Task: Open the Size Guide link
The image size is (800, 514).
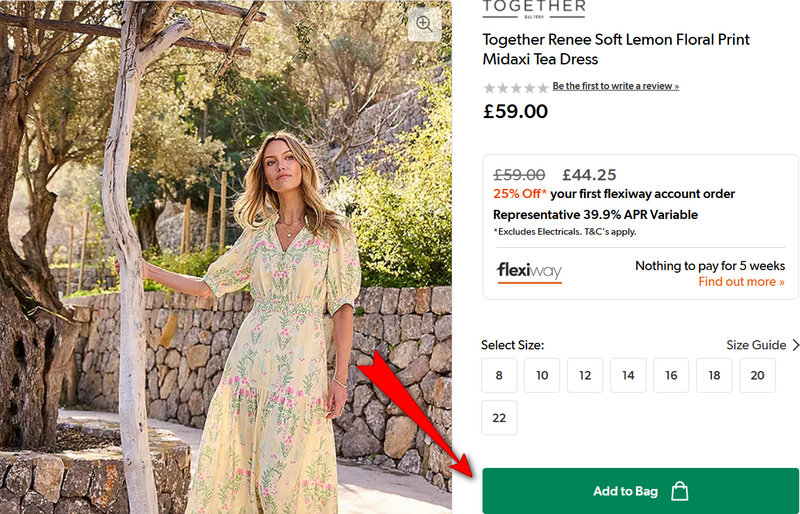Action: [x=756, y=345]
